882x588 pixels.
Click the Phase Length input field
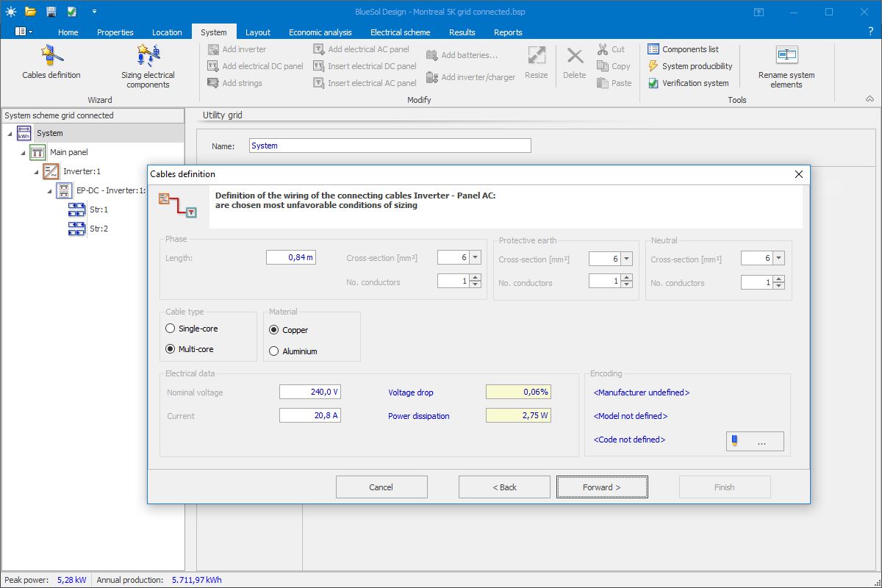pos(291,257)
